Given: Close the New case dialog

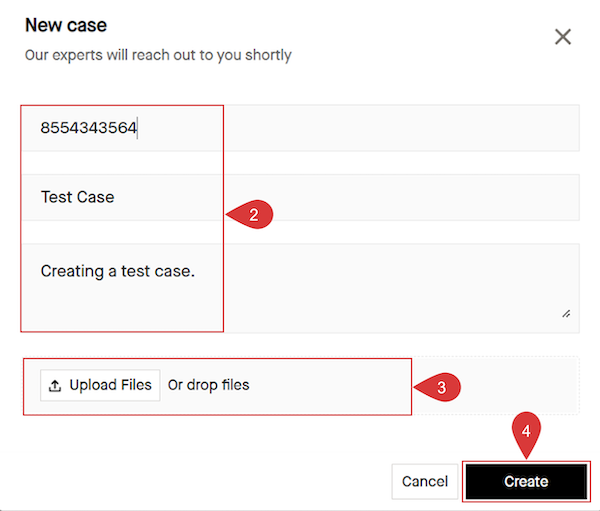Looking at the screenshot, I should [x=563, y=37].
